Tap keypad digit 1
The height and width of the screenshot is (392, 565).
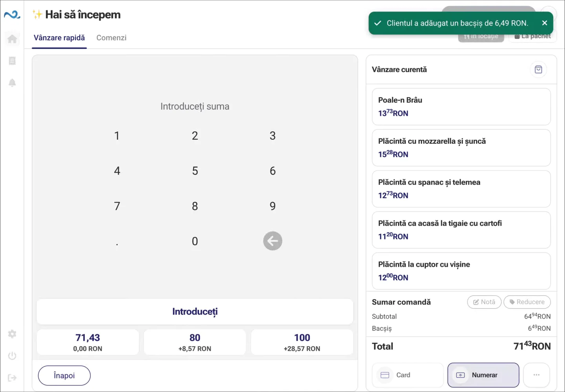point(117,136)
